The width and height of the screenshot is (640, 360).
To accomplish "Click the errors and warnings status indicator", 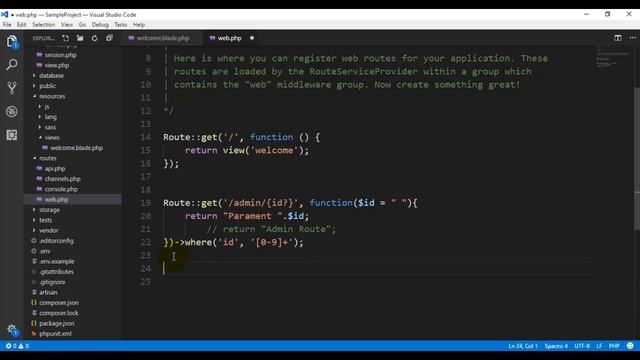I will tap(17, 346).
